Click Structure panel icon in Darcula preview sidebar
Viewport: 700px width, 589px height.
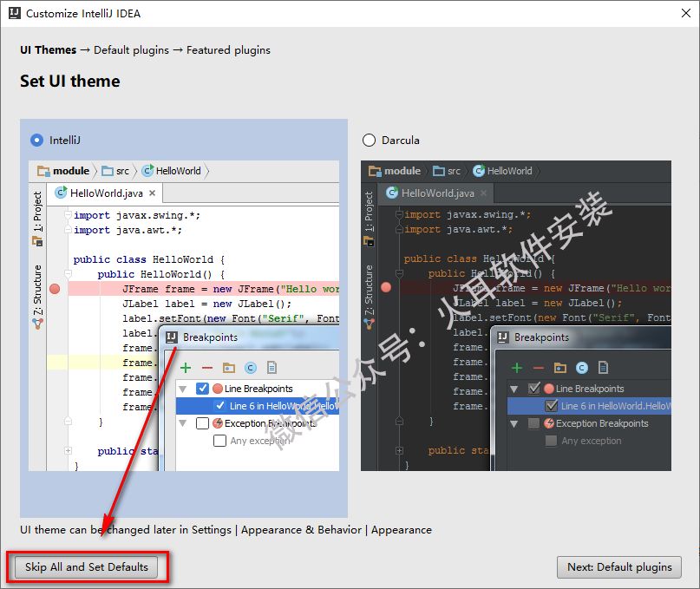tap(369, 324)
